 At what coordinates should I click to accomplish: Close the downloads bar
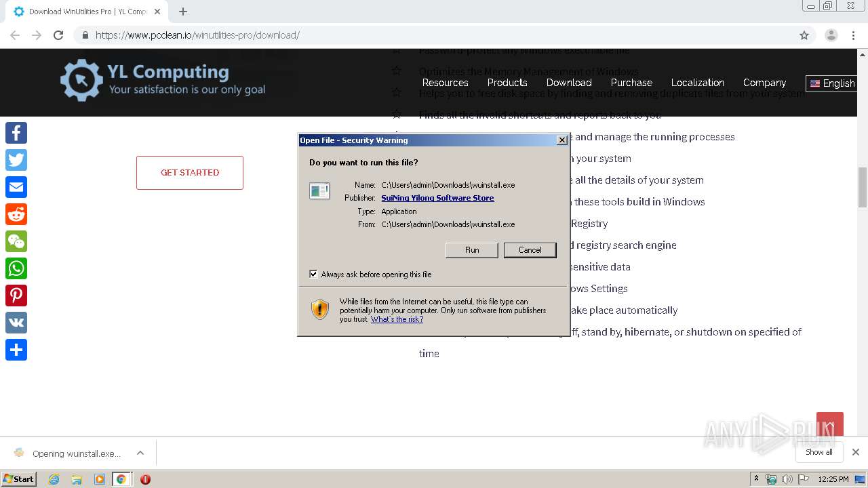click(855, 452)
